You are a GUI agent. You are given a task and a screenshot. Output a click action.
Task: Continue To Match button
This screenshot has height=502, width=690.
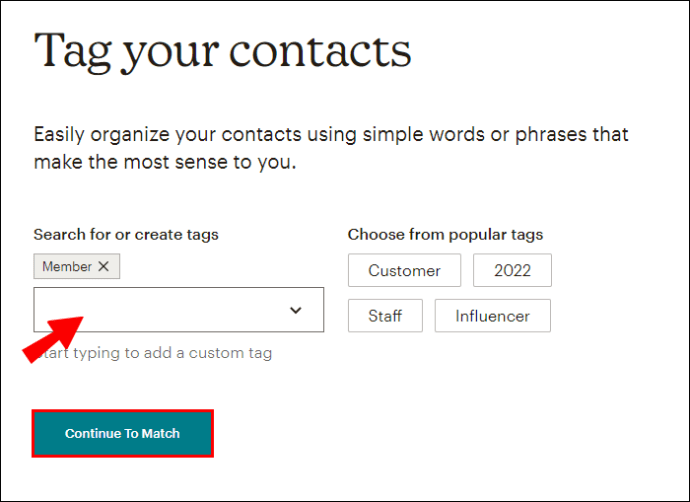pos(122,433)
